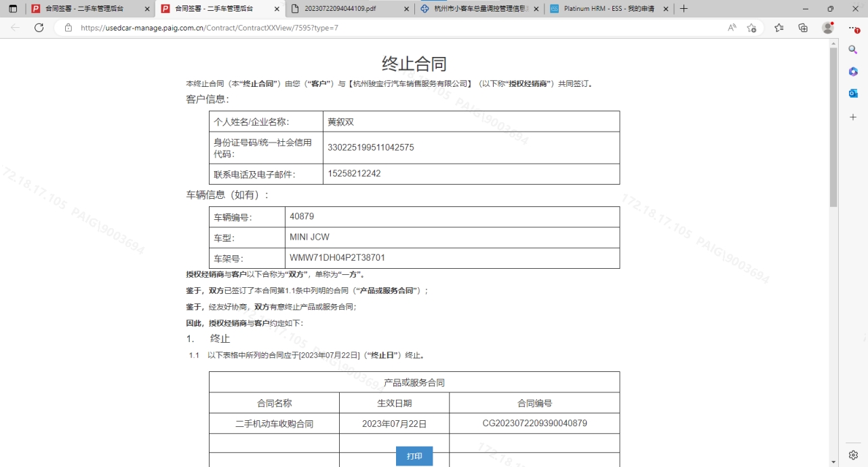The height and width of the screenshot is (467, 868).
Task: Open the Collections icon
Action: click(803, 28)
